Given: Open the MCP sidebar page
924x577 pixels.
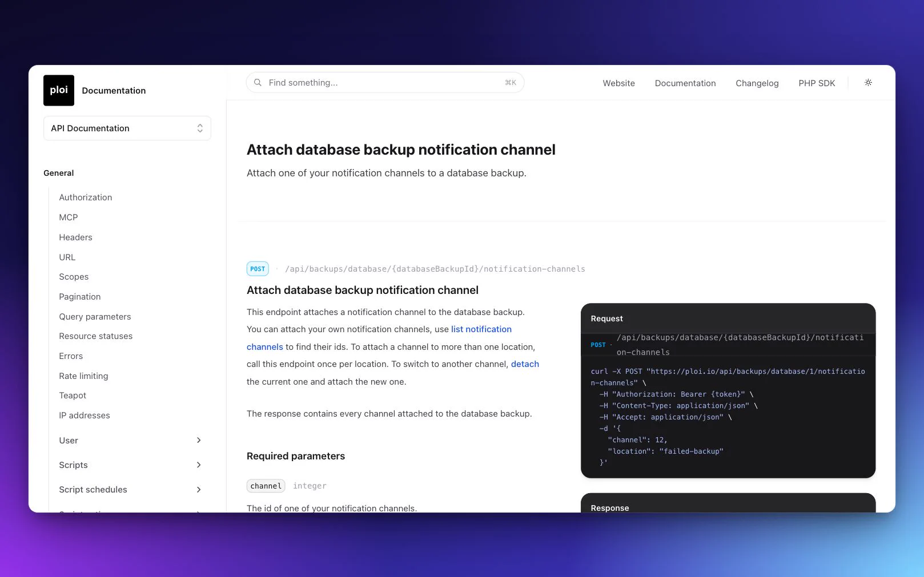Looking at the screenshot, I should [x=69, y=217].
